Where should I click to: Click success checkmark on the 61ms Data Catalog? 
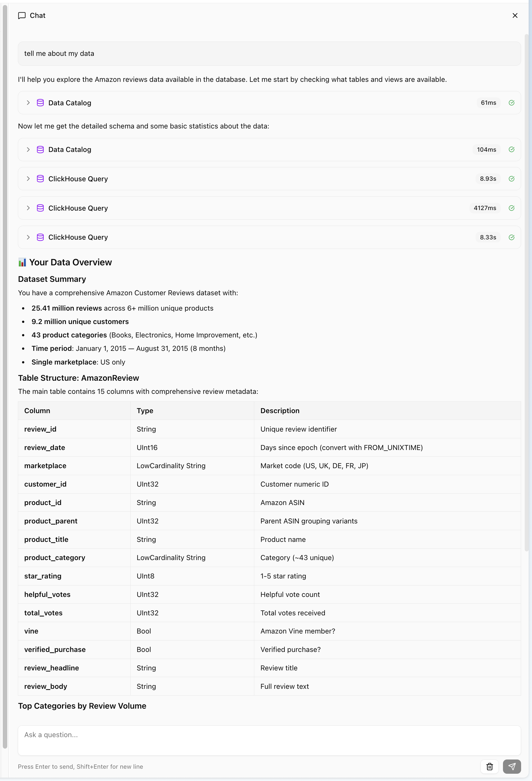point(511,103)
